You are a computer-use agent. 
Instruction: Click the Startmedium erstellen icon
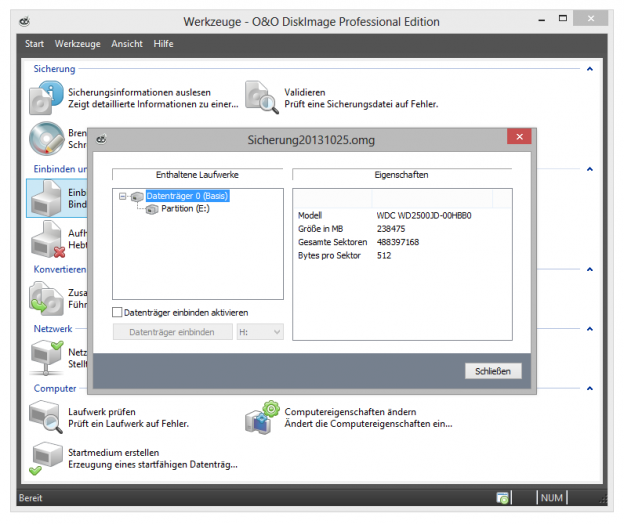45,458
